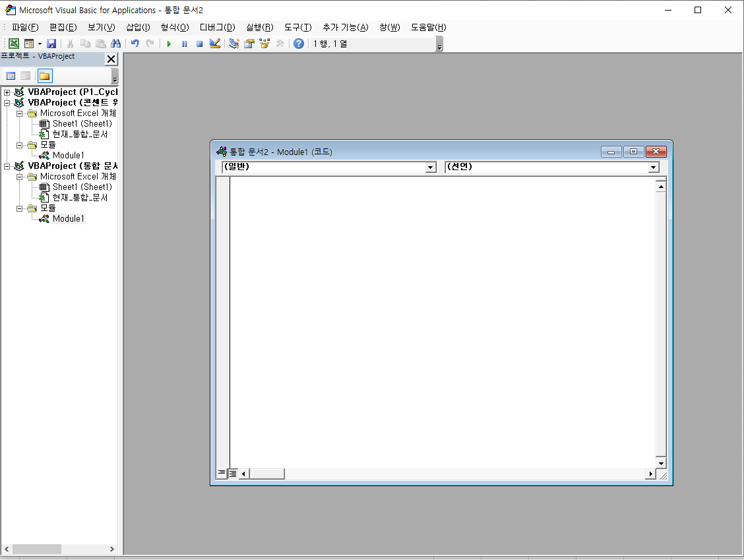Click the View Code icon in project panel
The image size is (744, 560).
[11, 76]
